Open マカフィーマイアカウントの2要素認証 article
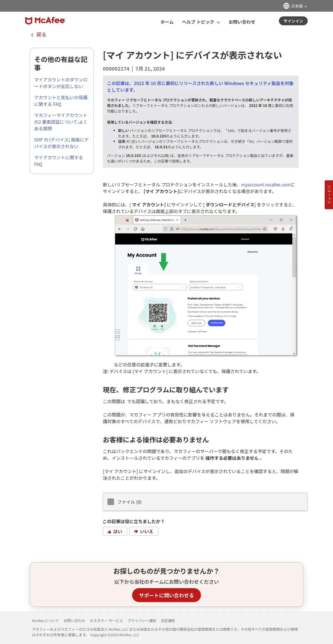 click(61, 122)
